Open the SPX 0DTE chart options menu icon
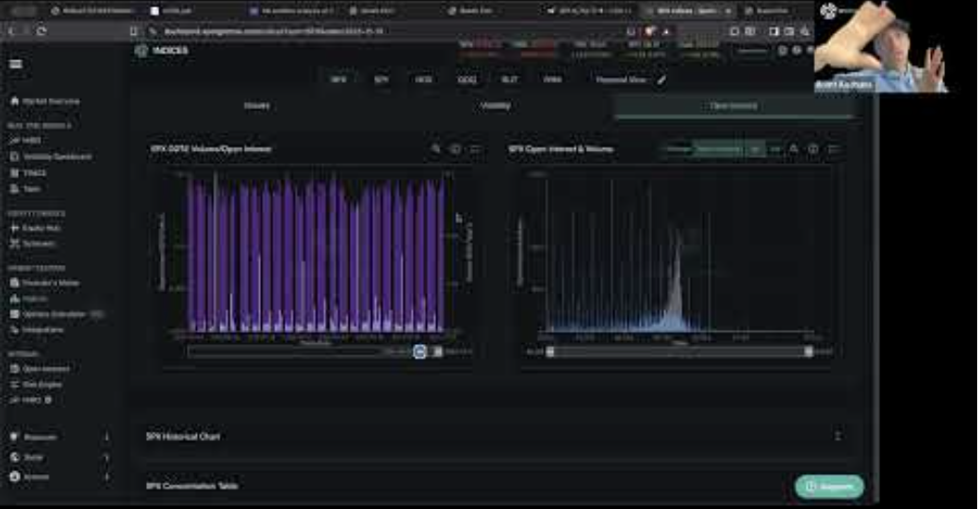Image resolution: width=980 pixels, height=509 pixels. [x=475, y=149]
